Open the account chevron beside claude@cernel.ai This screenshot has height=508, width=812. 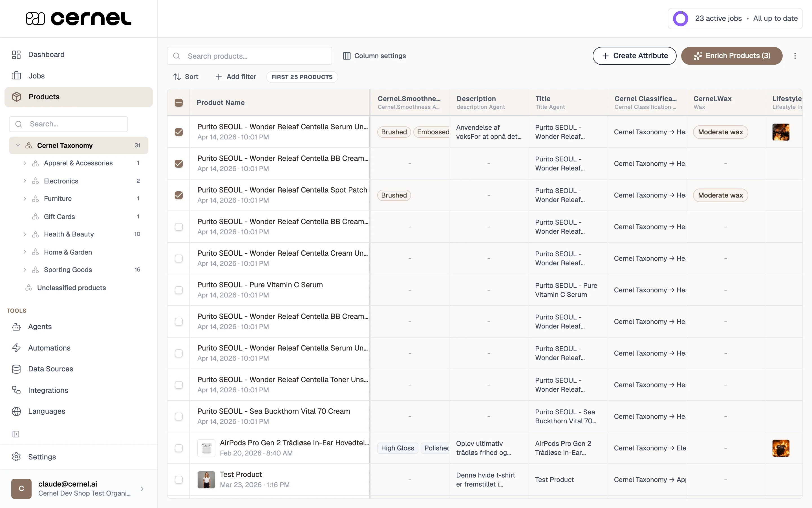click(x=142, y=489)
